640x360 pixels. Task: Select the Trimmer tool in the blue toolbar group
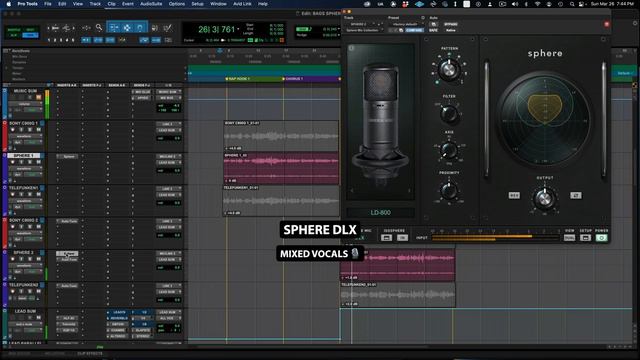(114, 28)
